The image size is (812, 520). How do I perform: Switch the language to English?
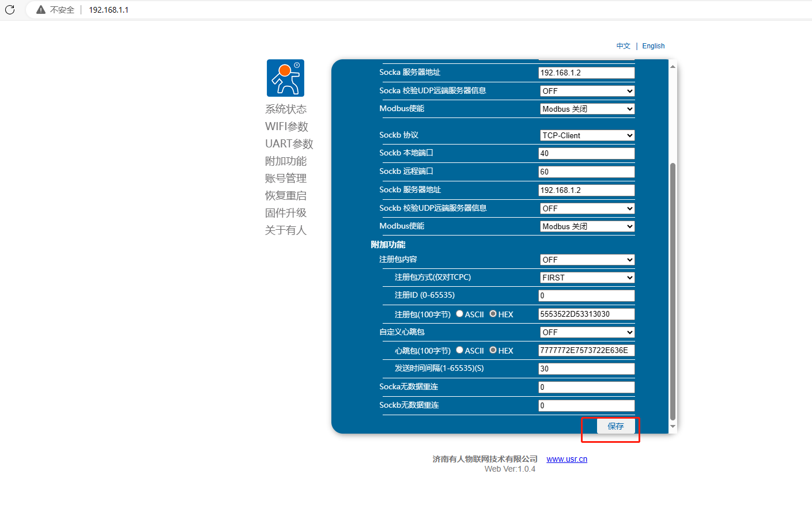[653, 46]
